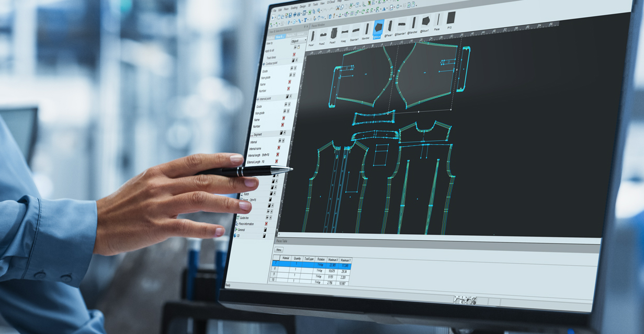
Task: Select the Piece2 thumbnail
Action: (323, 36)
